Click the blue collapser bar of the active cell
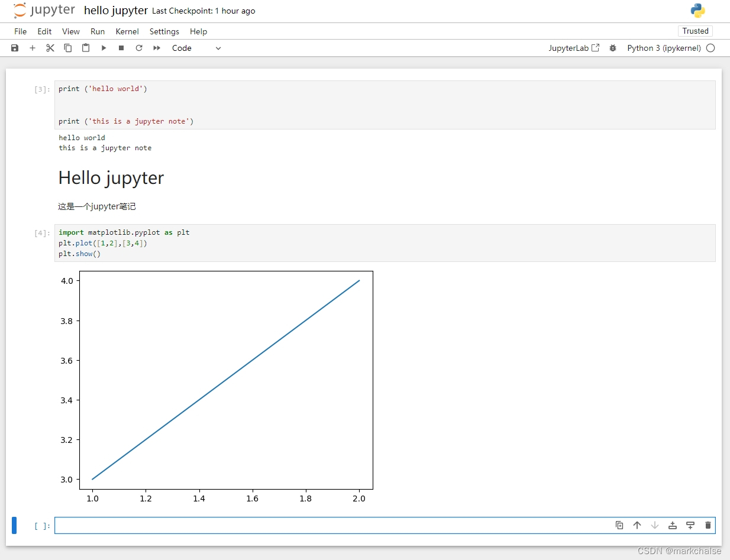730x560 pixels. click(x=14, y=525)
